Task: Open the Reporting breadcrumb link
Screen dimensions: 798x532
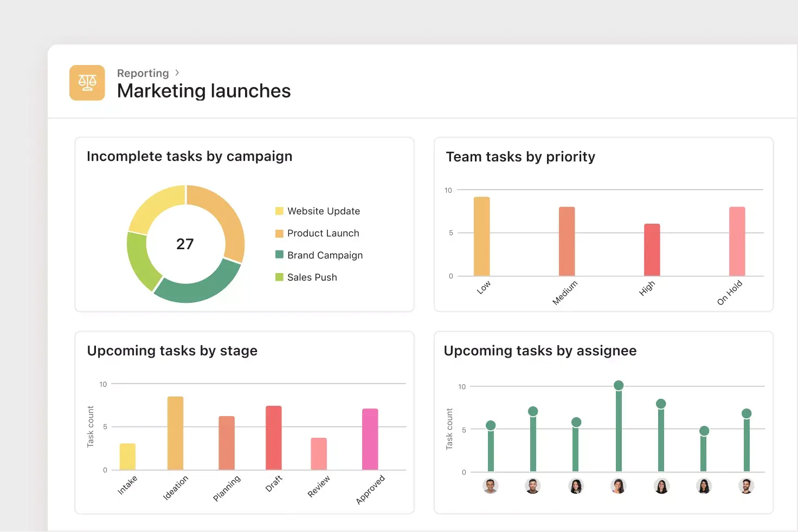Action: (x=143, y=73)
